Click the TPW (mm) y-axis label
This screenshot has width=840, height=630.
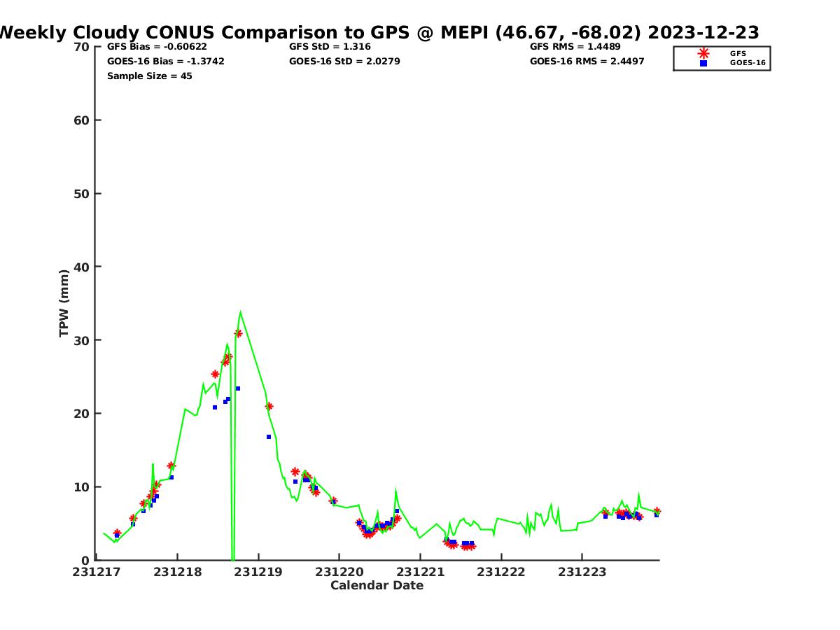(64, 303)
